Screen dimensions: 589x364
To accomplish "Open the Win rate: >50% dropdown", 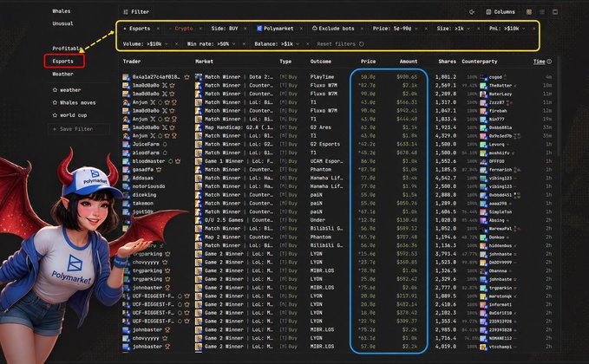I will pyautogui.click(x=211, y=44).
